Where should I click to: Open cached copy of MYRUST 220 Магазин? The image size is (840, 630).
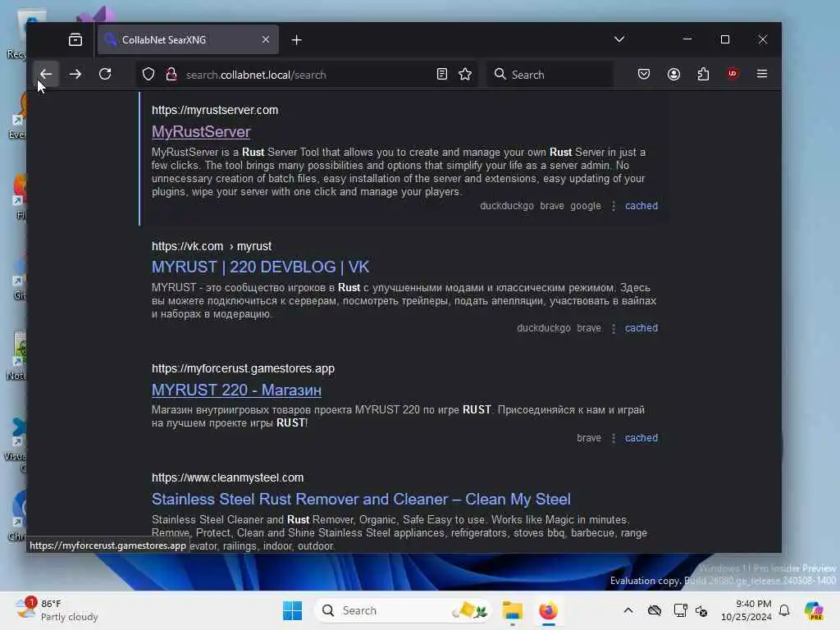coord(641,438)
